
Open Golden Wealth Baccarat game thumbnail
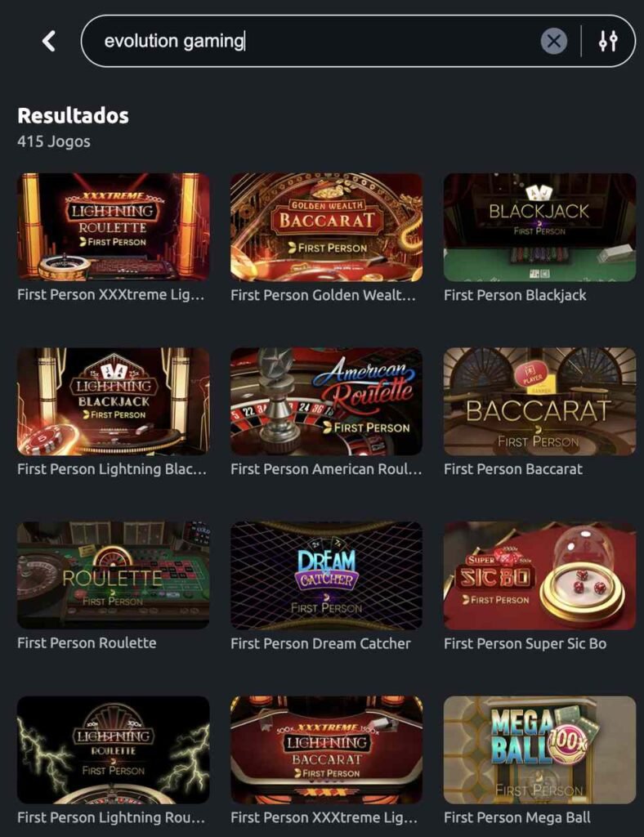click(x=327, y=227)
